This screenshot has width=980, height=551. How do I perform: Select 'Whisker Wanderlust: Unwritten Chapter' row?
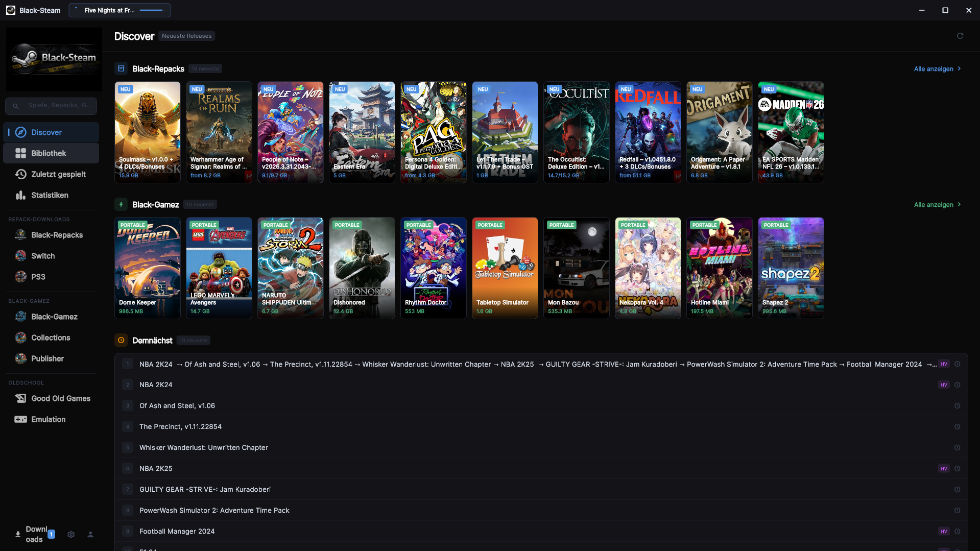pos(541,447)
